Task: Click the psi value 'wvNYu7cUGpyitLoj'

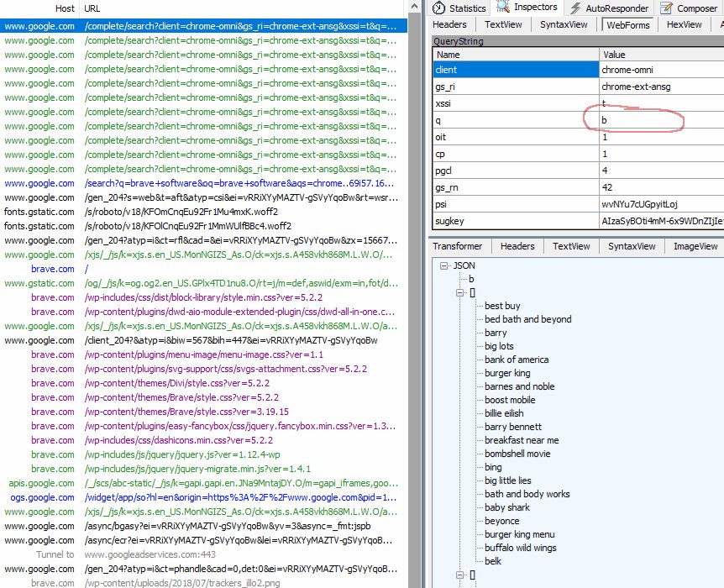Action: tap(639, 204)
